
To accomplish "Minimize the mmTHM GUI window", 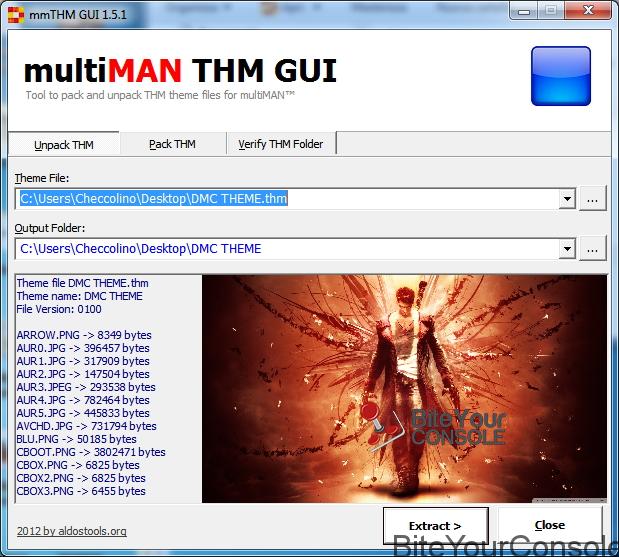I will pos(523,11).
